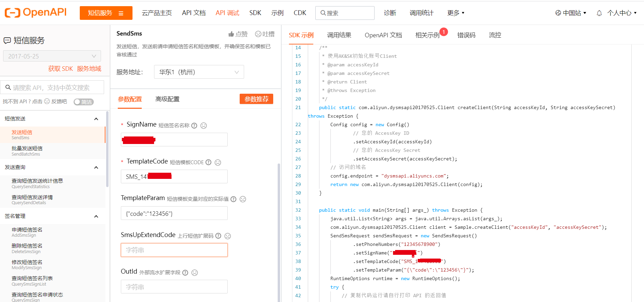Click the feedback face icon next to TemplateCode
Image resolution: width=644 pixels, height=302 pixels.
click(x=218, y=162)
